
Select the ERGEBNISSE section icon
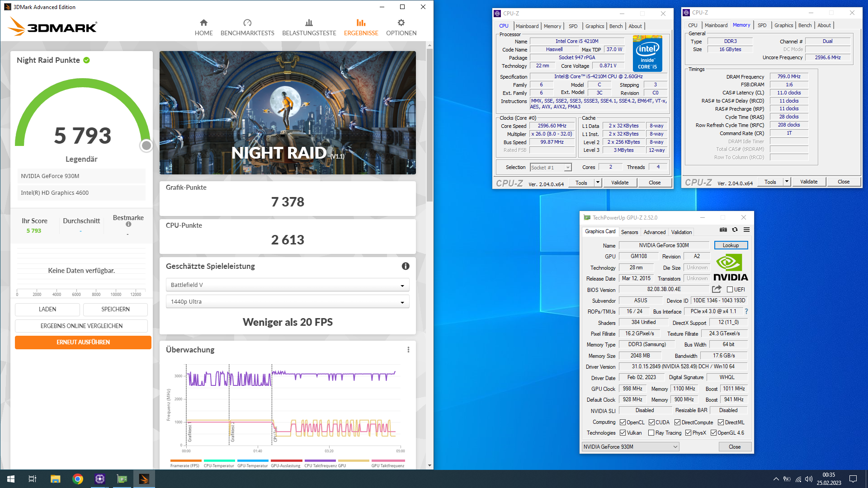[x=361, y=23]
